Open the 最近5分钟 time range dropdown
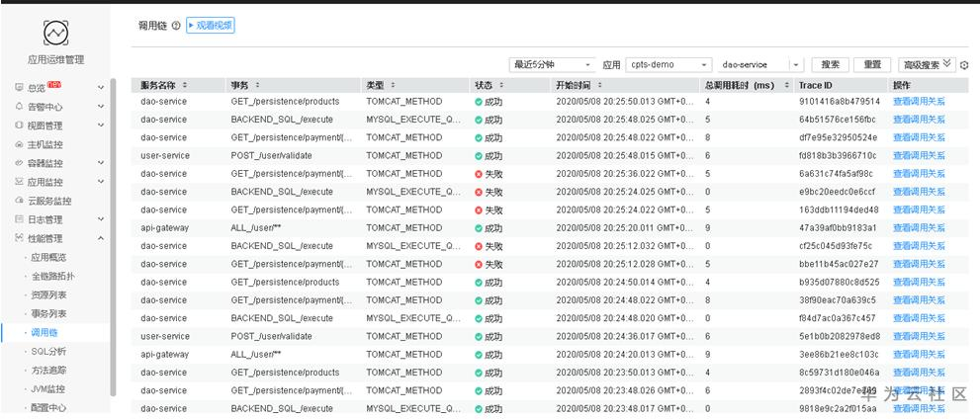980x419 pixels. (553, 65)
